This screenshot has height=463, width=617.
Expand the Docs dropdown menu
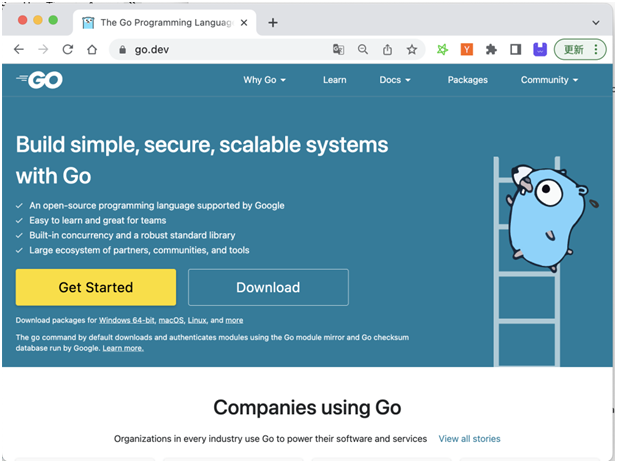click(395, 80)
